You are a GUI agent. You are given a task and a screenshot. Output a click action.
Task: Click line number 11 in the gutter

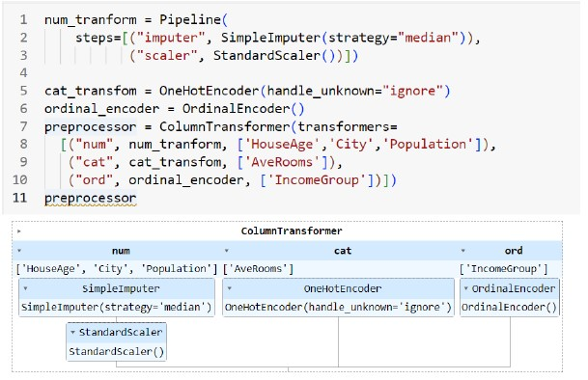20,198
